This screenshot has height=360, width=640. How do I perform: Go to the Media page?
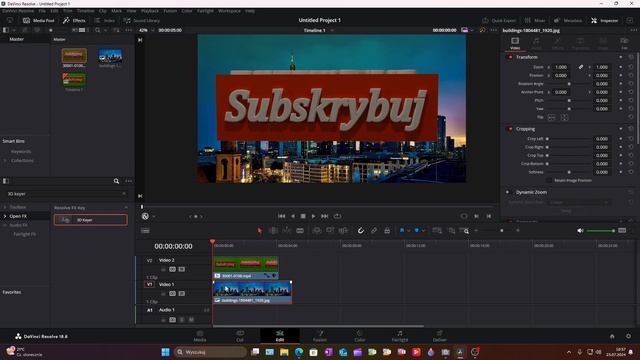point(200,336)
